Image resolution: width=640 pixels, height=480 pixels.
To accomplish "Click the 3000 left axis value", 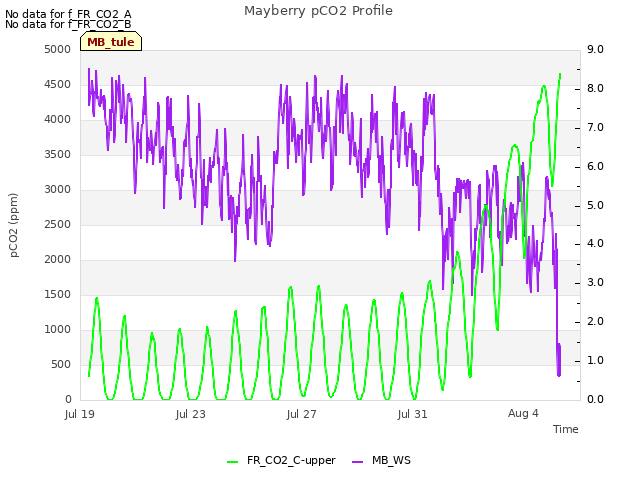I will 58,189.
